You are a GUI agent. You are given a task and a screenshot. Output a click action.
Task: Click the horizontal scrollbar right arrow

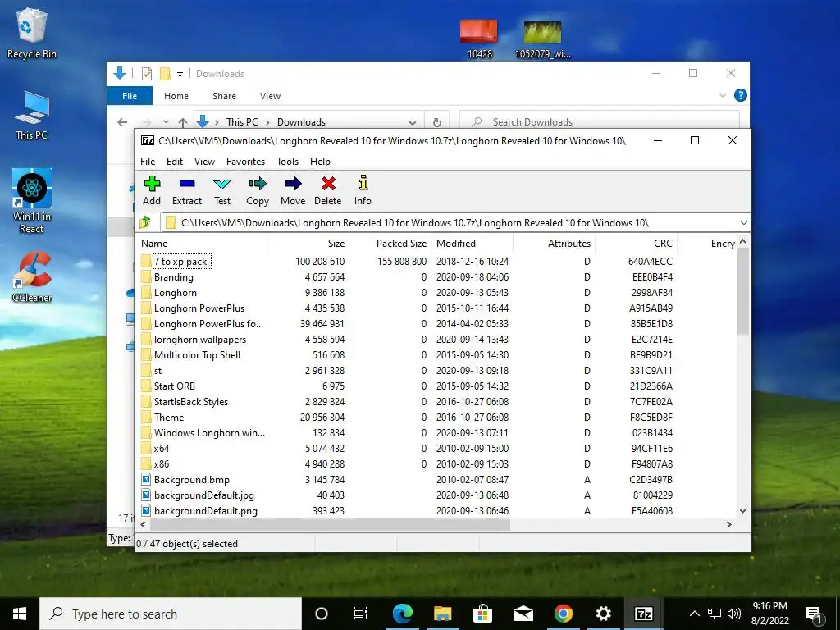click(x=729, y=524)
